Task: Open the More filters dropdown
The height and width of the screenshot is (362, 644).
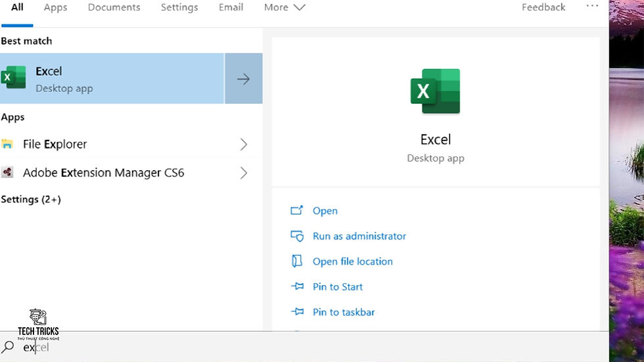Action: click(285, 7)
